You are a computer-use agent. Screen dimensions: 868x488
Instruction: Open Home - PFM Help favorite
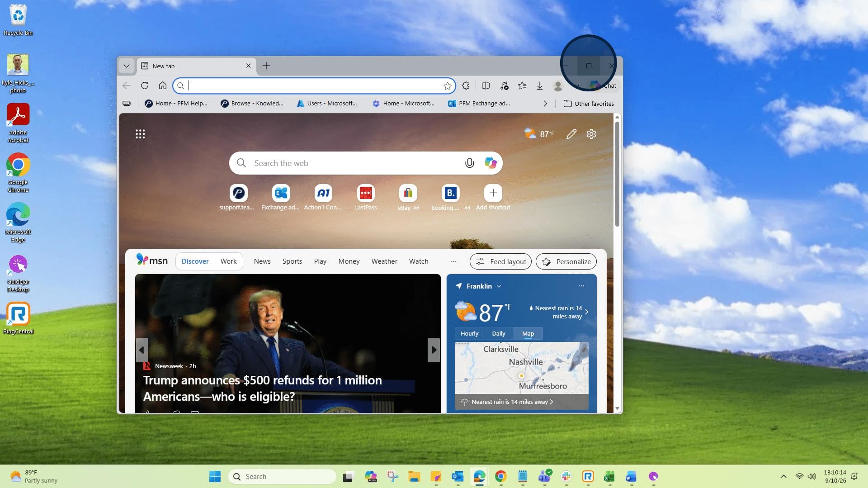point(176,104)
